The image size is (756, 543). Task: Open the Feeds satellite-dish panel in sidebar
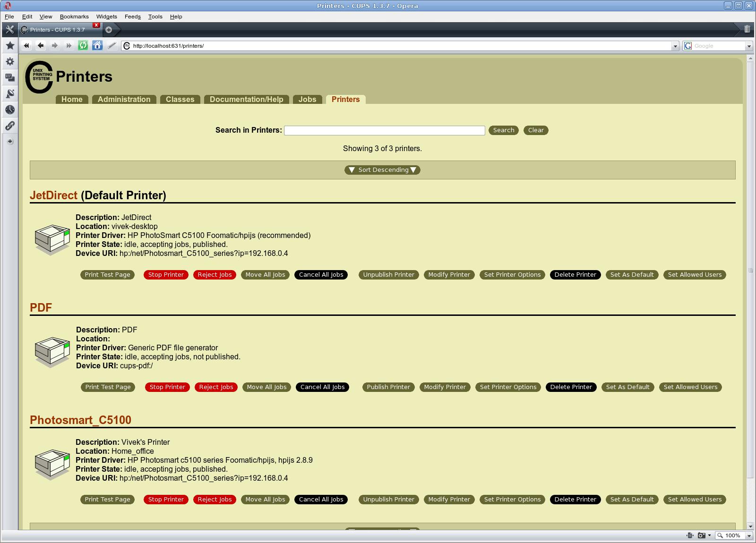(x=10, y=93)
